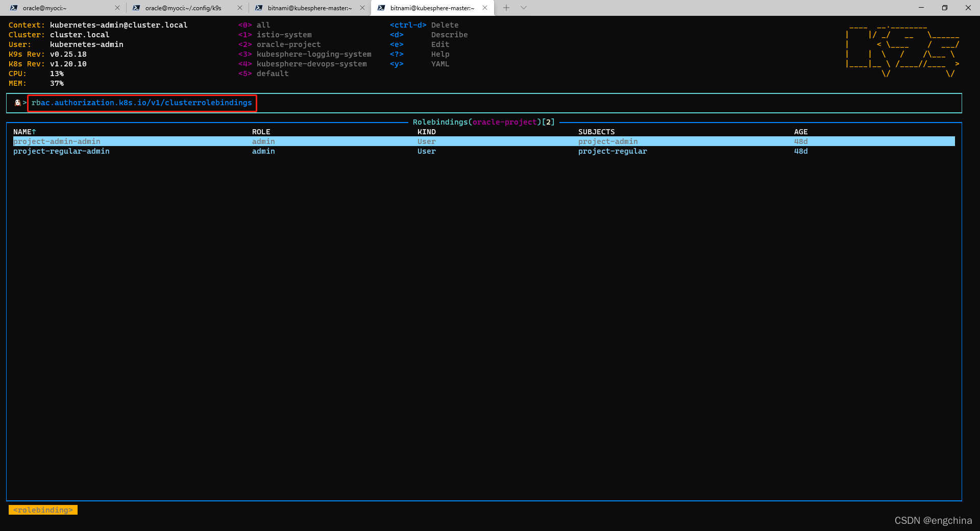Click the <?> Help hint
This screenshot has width=980, height=531.
click(x=420, y=54)
